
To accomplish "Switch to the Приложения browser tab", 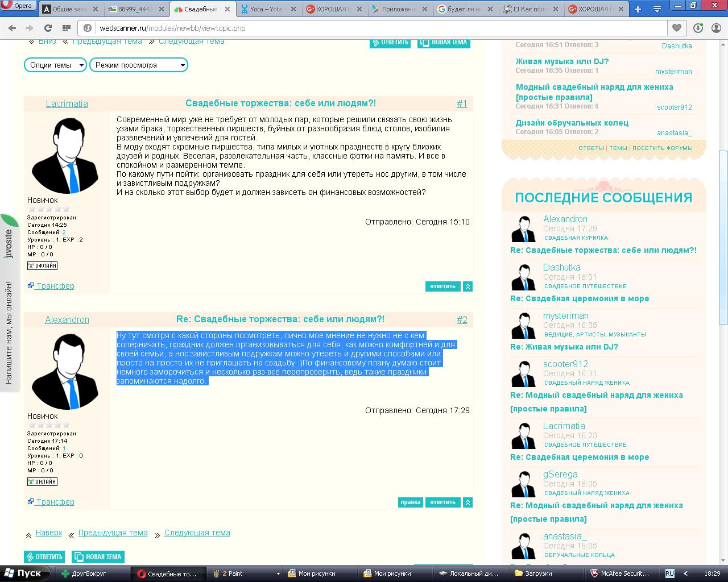I will click(401, 9).
